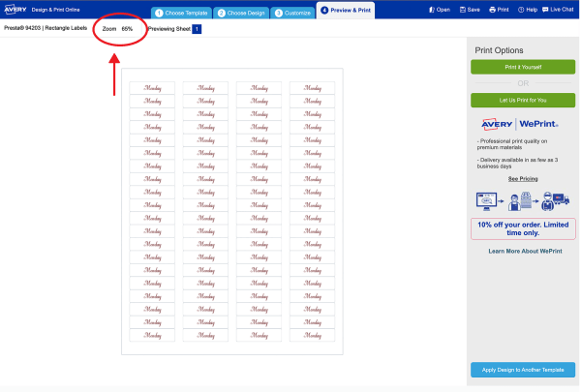Click Learn More About WePrint link
Viewport: 581px width, 392px height.
pos(523,251)
